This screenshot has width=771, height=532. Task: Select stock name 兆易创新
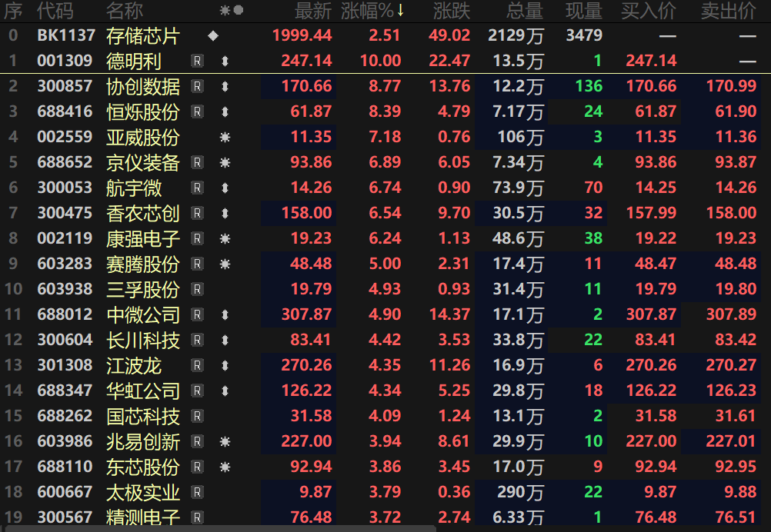143,442
